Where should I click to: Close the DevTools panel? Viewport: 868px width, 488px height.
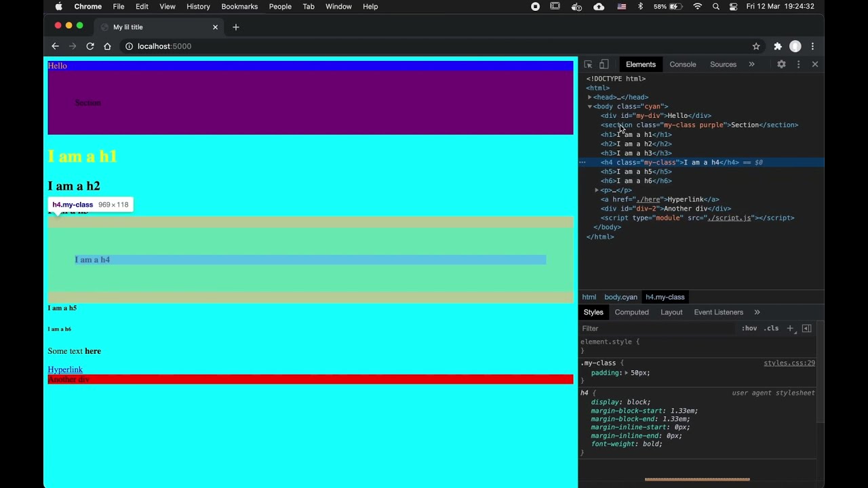815,64
